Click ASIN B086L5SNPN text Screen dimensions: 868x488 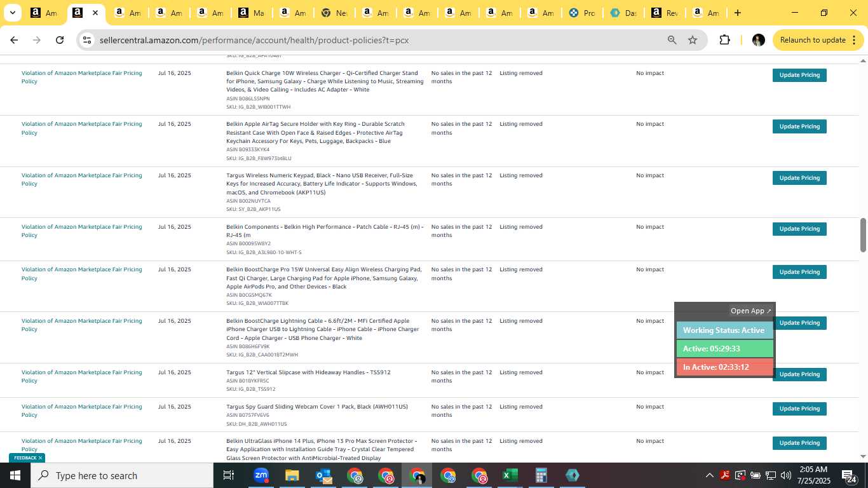248,98
